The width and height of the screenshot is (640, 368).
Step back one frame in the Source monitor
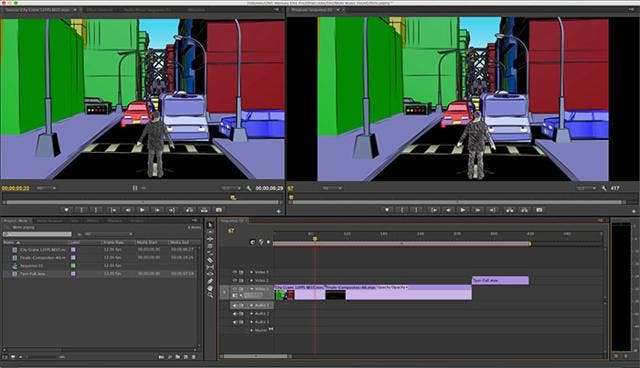point(127,210)
